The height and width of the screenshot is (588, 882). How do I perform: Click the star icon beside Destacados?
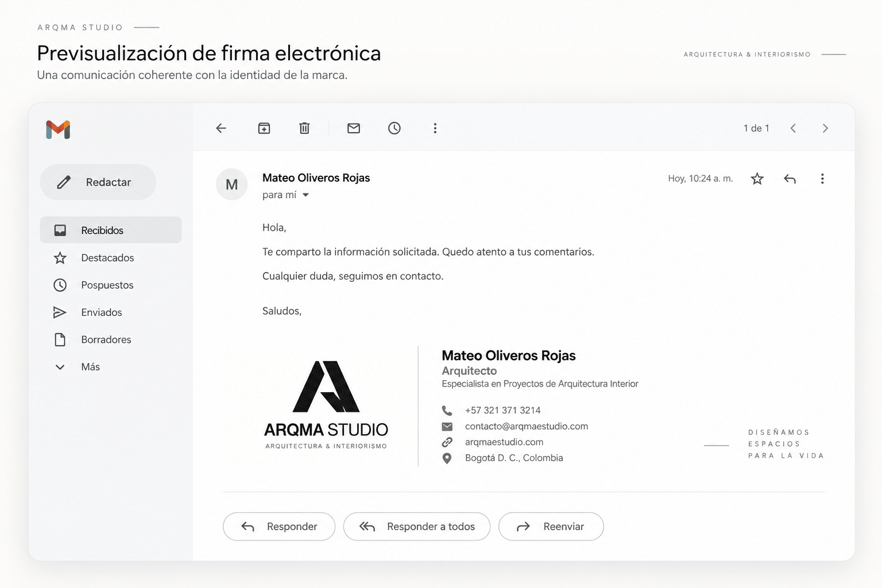point(60,258)
